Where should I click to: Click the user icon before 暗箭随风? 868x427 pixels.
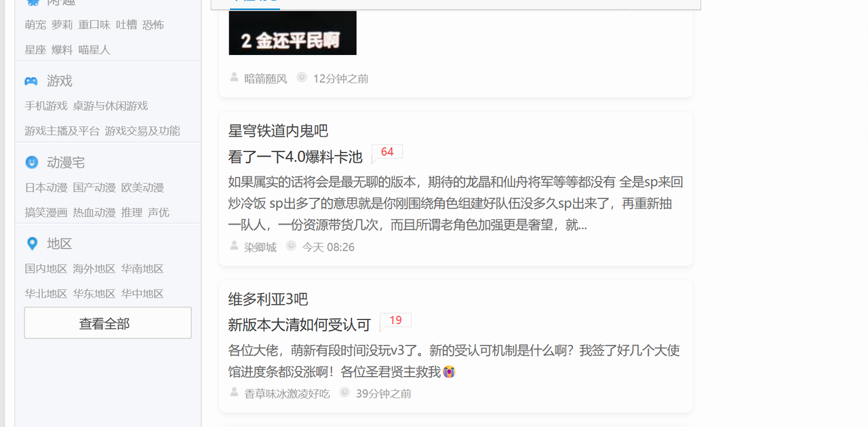234,78
